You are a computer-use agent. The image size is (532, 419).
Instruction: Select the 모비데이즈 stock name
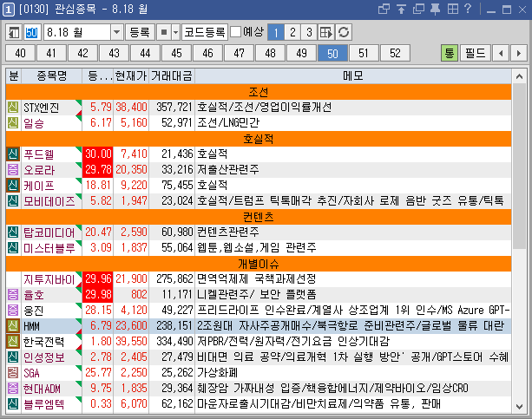point(49,201)
